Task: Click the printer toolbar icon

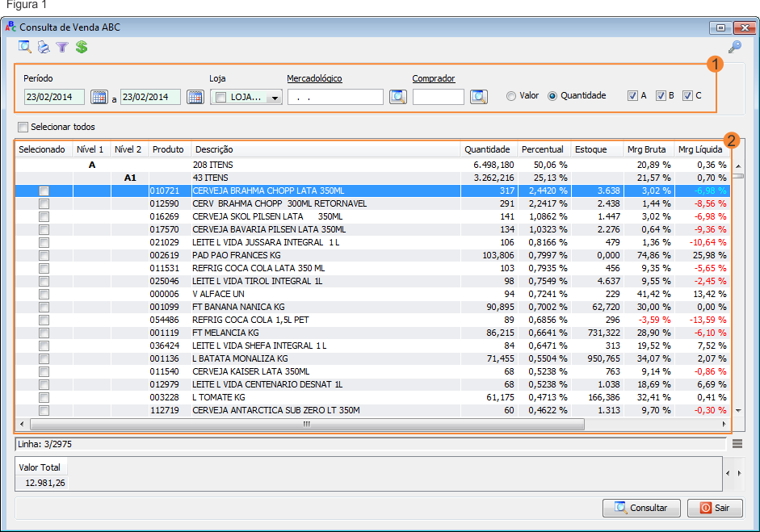Action: pos(44,47)
